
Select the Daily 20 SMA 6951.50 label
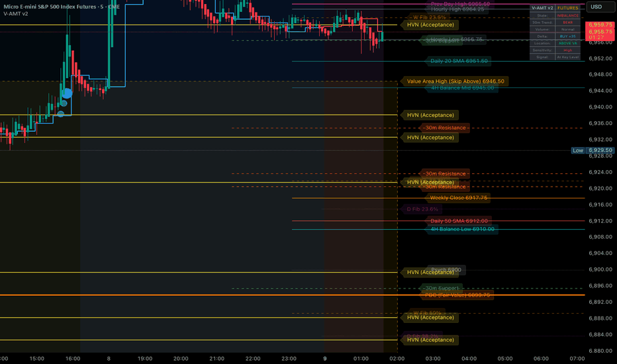(459, 61)
